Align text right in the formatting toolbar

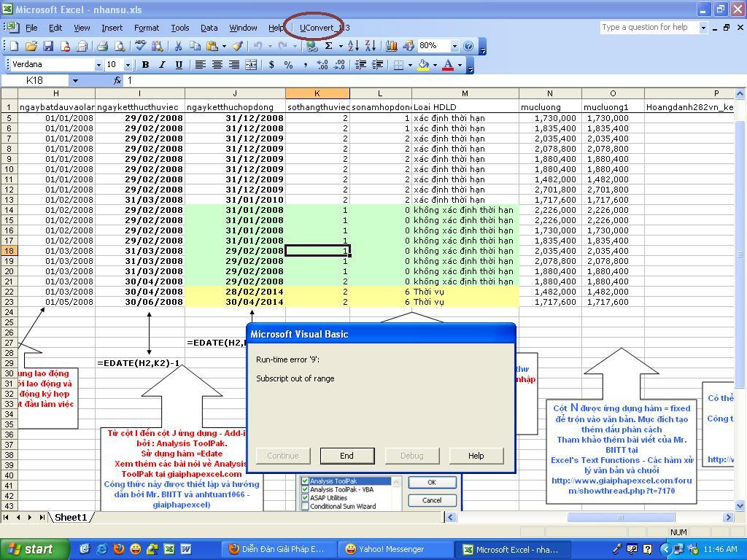pos(234,65)
